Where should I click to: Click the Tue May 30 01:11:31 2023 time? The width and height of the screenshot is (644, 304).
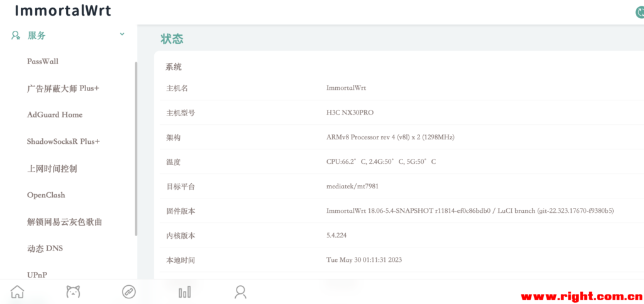click(364, 259)
